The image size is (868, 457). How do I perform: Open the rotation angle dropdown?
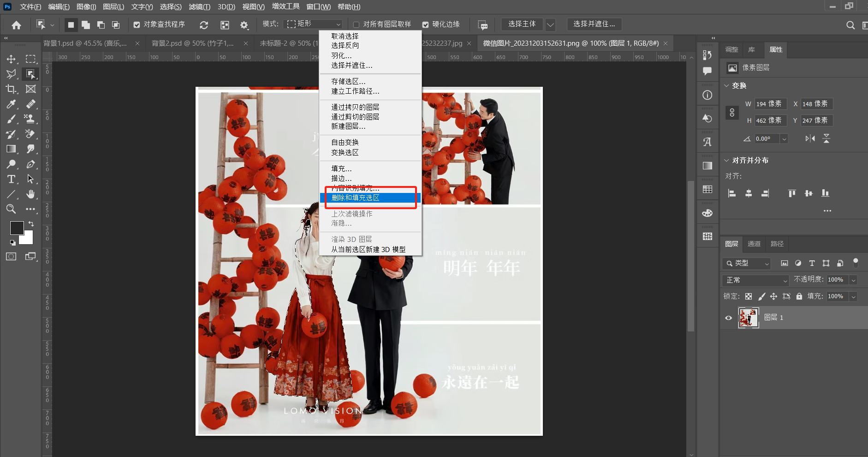tap(784, 139)
